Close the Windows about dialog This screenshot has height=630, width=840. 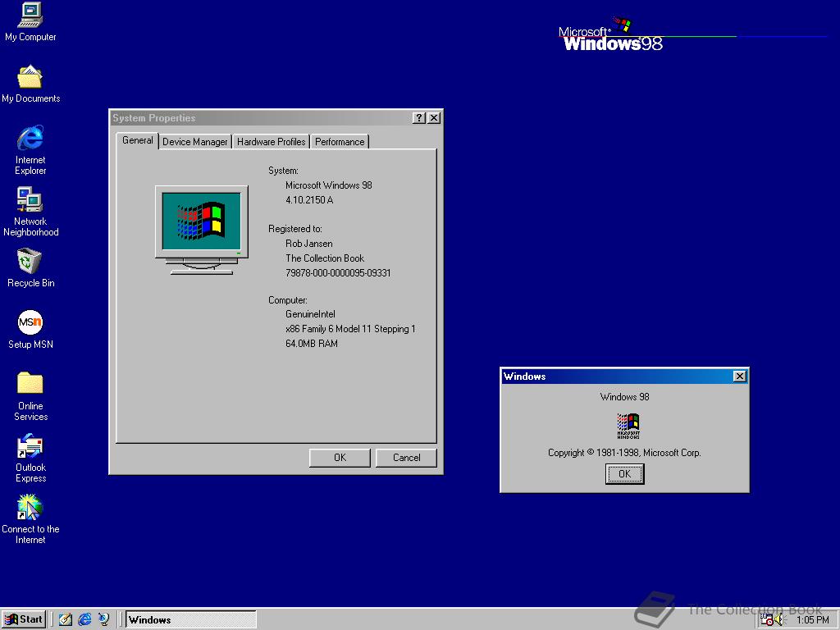(x=739, y=376)
